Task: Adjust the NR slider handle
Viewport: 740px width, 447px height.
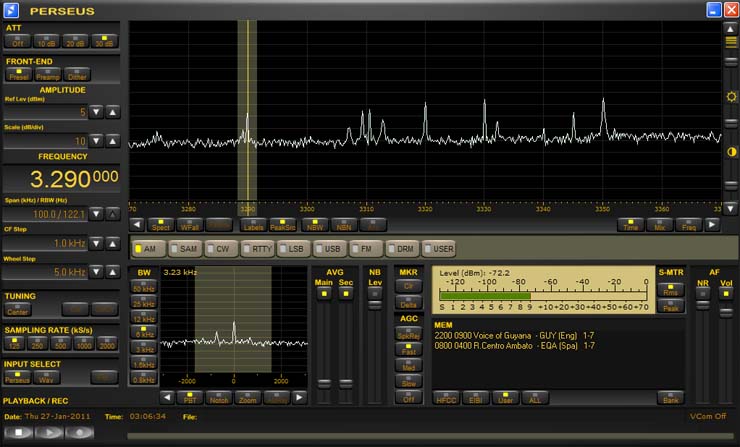Action: (x=703, y=304)
